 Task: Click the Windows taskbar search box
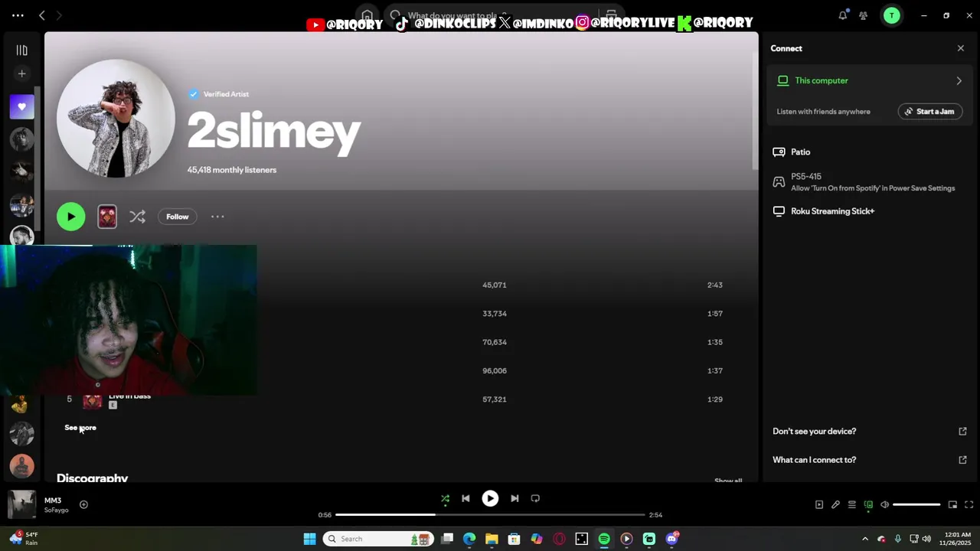pos(378,539)
